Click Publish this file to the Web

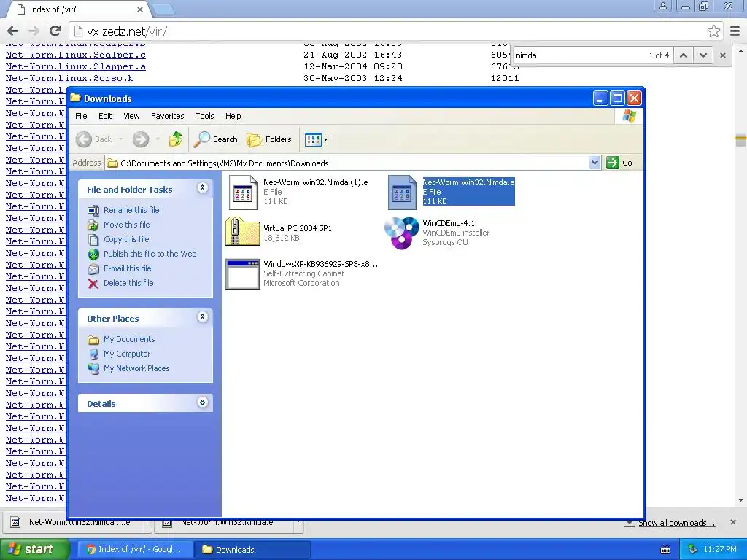[x=150, y=254]
